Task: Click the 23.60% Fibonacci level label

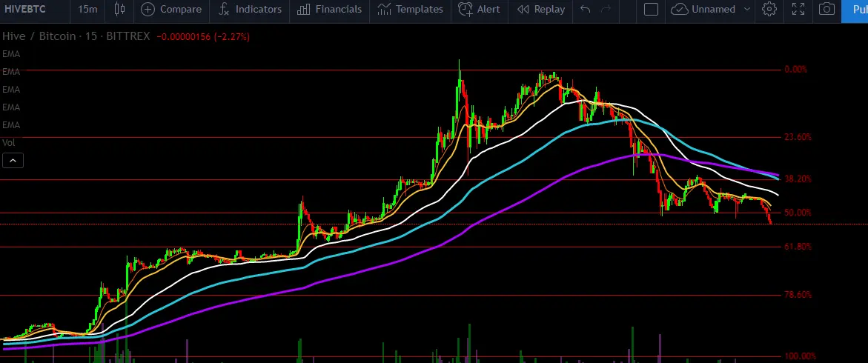Action: (798, 136)
